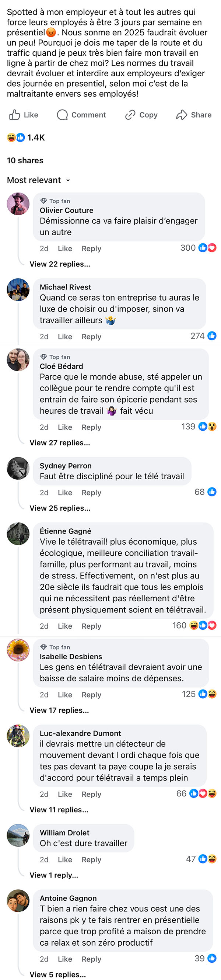Open William Drolet's profile name link
The image size is (221, 980).
65,833
